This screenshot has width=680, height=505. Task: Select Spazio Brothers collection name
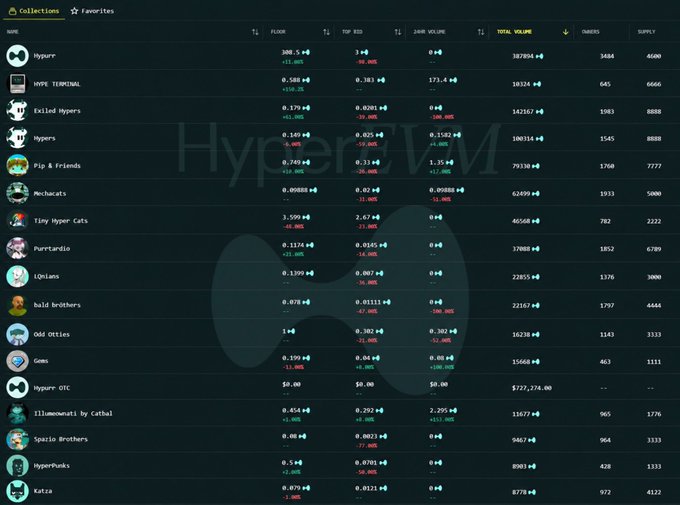click(61, 439)
